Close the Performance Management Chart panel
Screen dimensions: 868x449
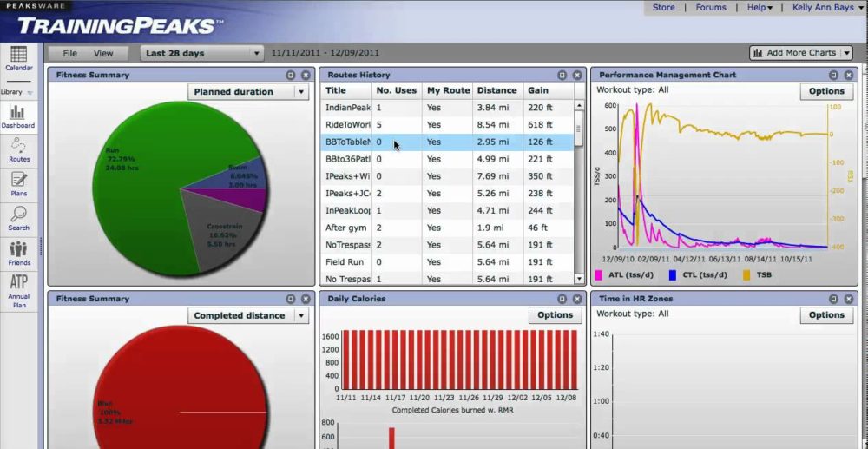tap(847, 76)
